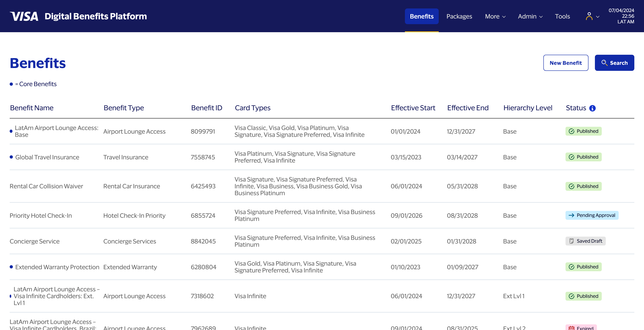
Task: Click the Expired calendar icon
Action: pos(572,328)
